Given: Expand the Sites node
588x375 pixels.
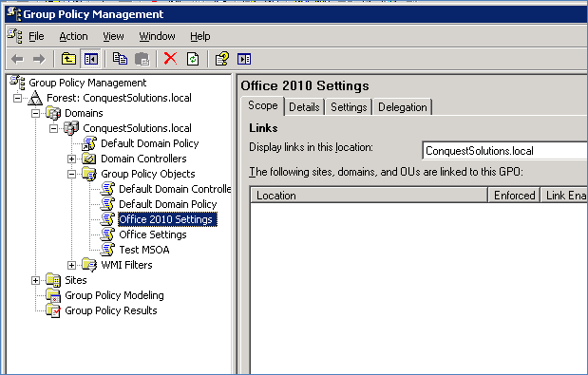Looking at the screenshot, I should coord(35,280).
